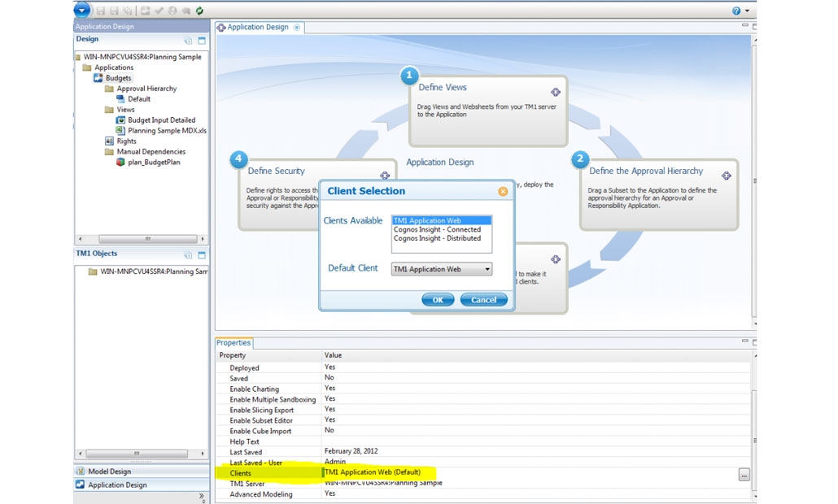Close the Application Design tab

297,27
